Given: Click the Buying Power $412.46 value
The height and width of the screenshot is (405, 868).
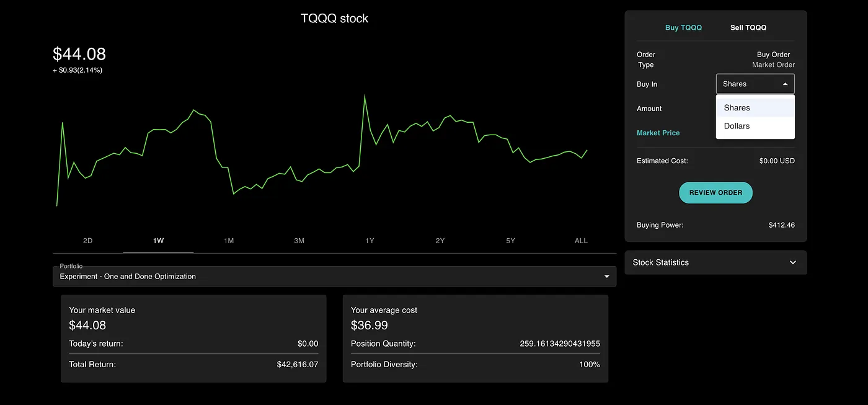Looking at the screenshot, I should (x=781, y=225).
